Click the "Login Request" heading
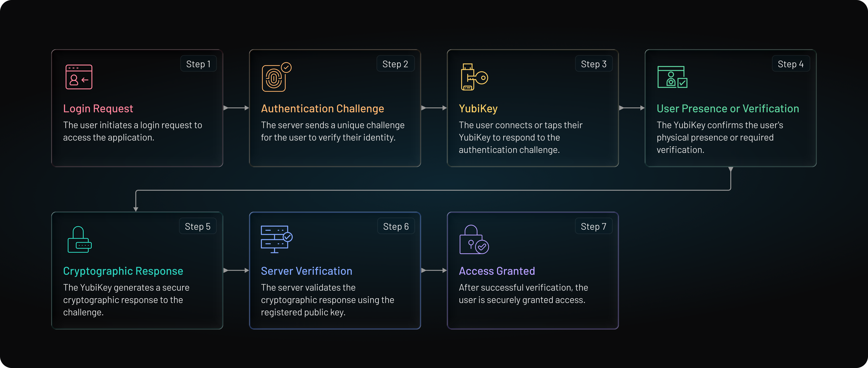 [98, 108]
